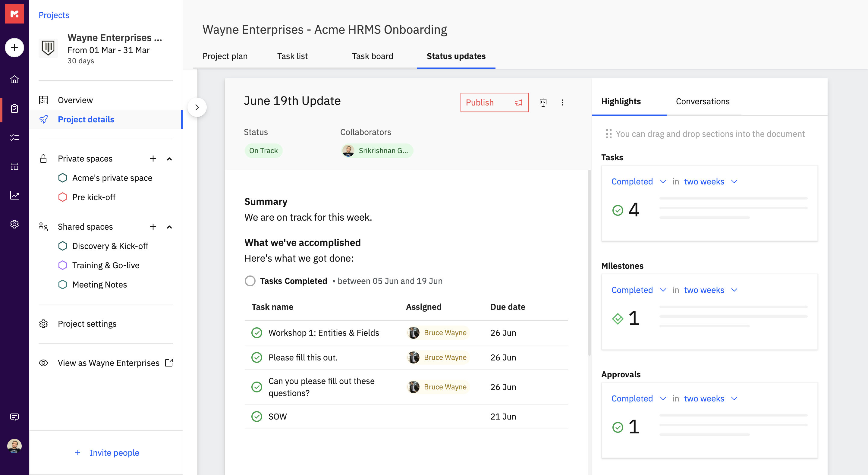Click the red Rocketlane logo icon
Viewport: 868px width, 475px height.
pos(14,14)
